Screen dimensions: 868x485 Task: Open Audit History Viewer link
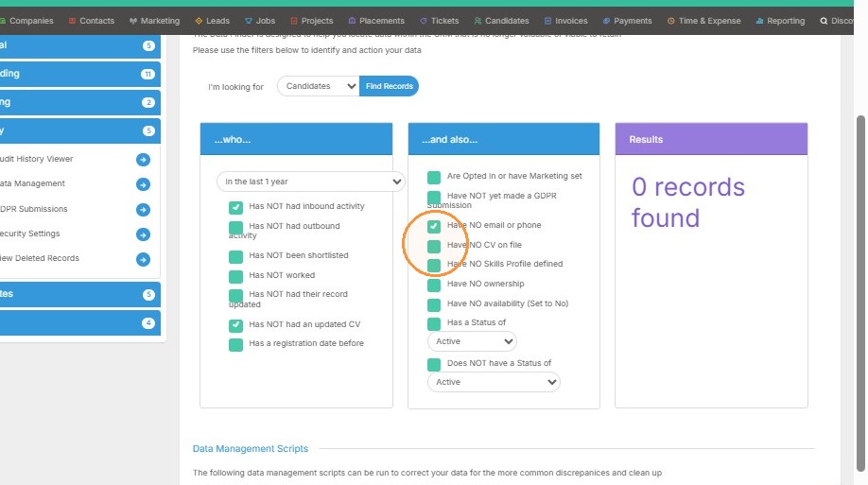pyautogui.click(x=37, y=159)
